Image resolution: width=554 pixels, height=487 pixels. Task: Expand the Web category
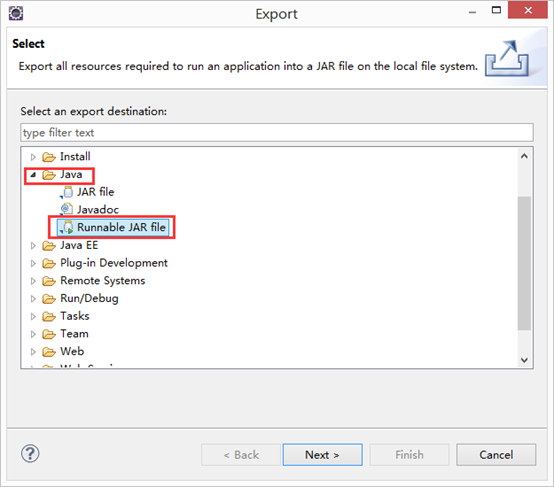(x=33, y=352)
